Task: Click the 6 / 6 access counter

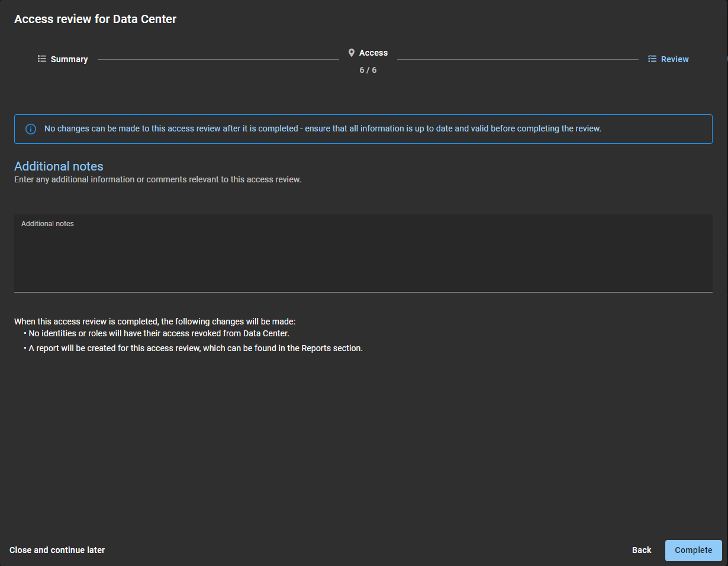Action: 368,70
